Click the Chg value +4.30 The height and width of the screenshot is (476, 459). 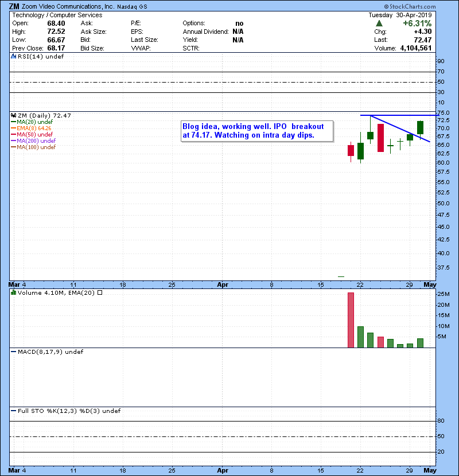pyautogui.click(x=422, y=32)
